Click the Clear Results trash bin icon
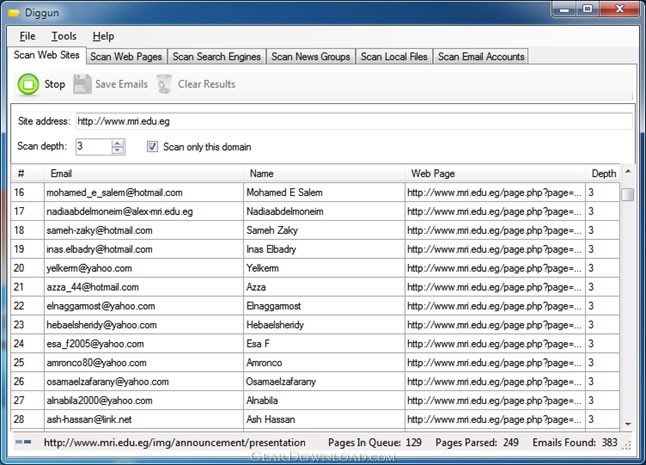The height and width of the screenshot is (465, 646). tap(164, 84)
